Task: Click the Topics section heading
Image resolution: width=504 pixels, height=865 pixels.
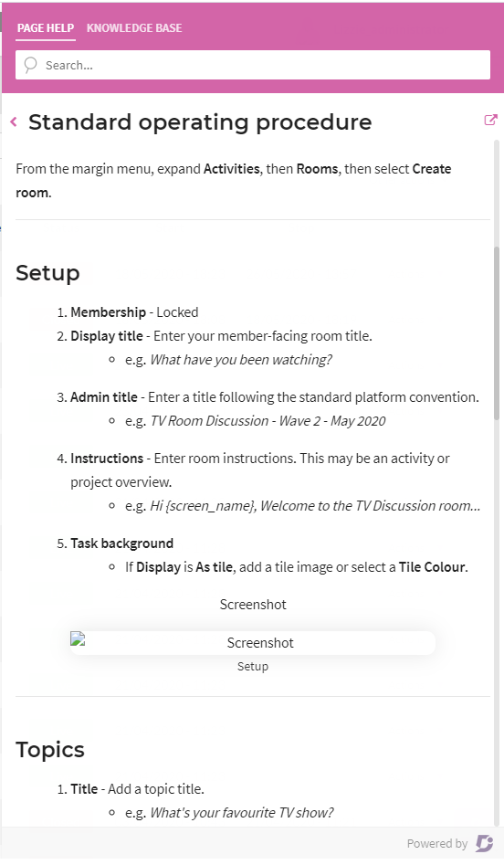Action: click(50, 750)
